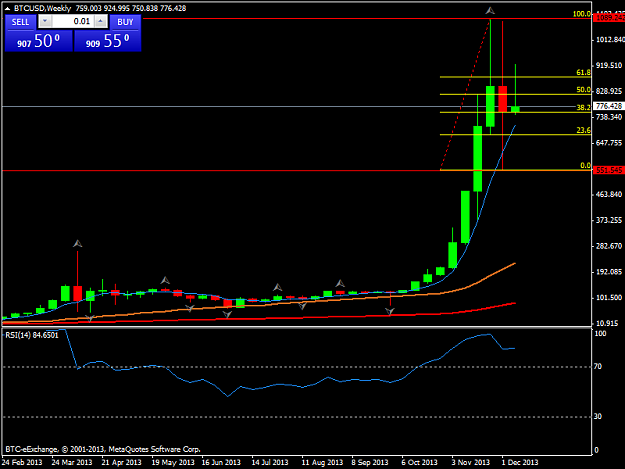Click up fractal arrow above the mid-August 2013 candle
Screen dimensions: 625x469
click(x=340, y=283)
